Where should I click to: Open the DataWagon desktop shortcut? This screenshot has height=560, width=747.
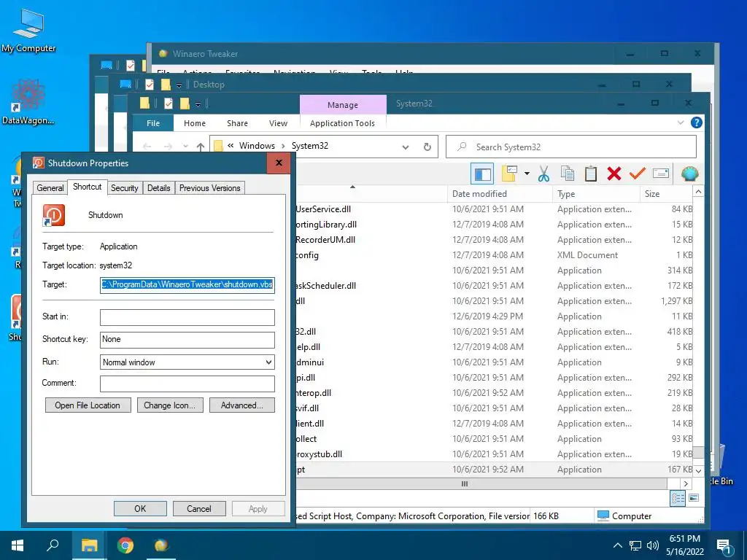tap(28, 102)
